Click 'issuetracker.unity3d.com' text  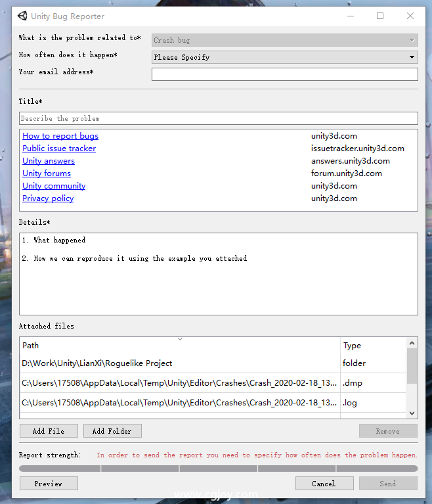(x=358, y=149)
